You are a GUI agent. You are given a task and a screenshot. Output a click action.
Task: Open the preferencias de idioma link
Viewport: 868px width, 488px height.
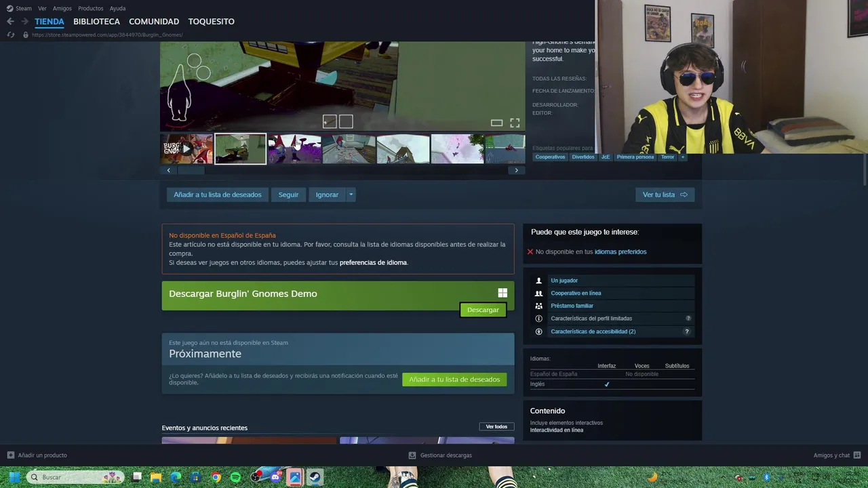coord(373,262)
